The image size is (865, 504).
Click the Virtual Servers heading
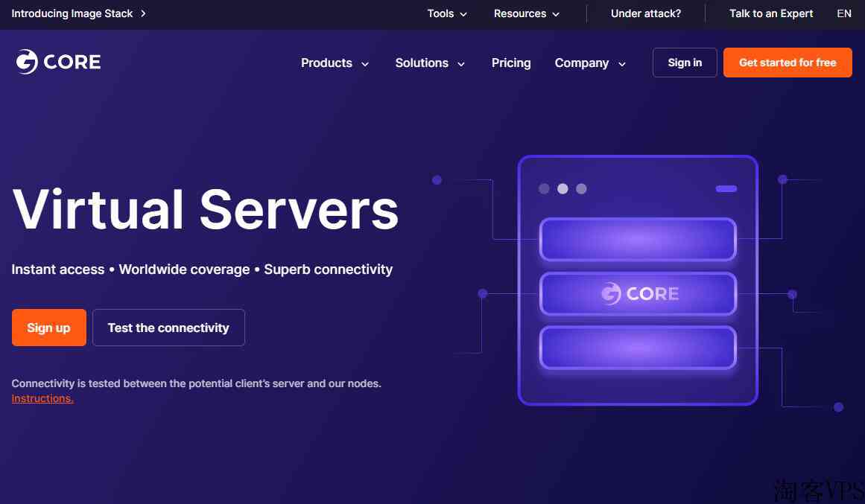pyautogui.click(x=205, y=210)
